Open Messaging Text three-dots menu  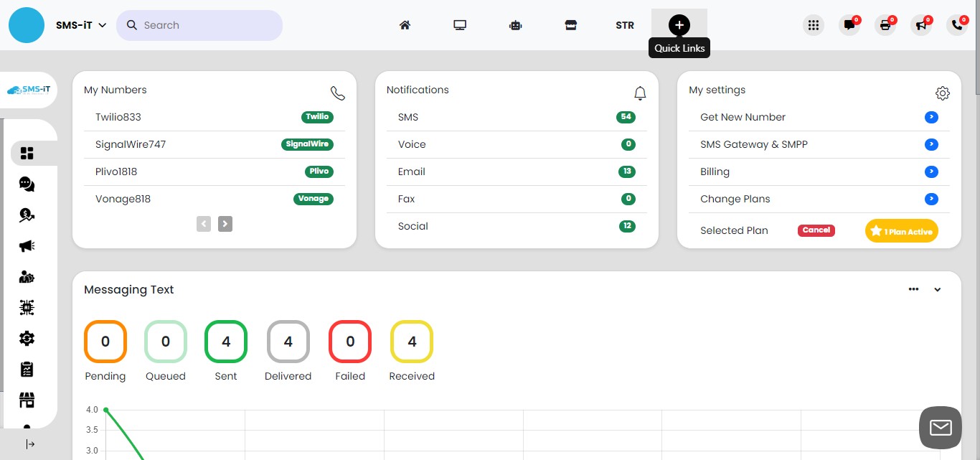tap(913, 289)
